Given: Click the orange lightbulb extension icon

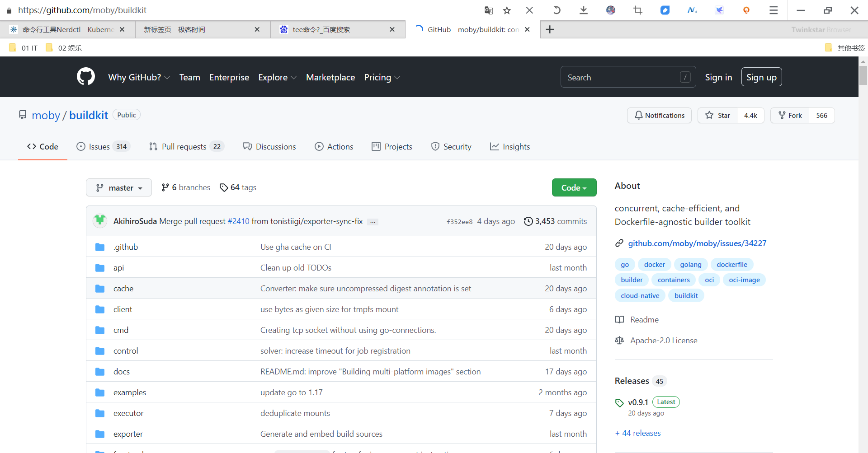Looking at the screenshot, I should pyautogui.click(x=746, y=10).
